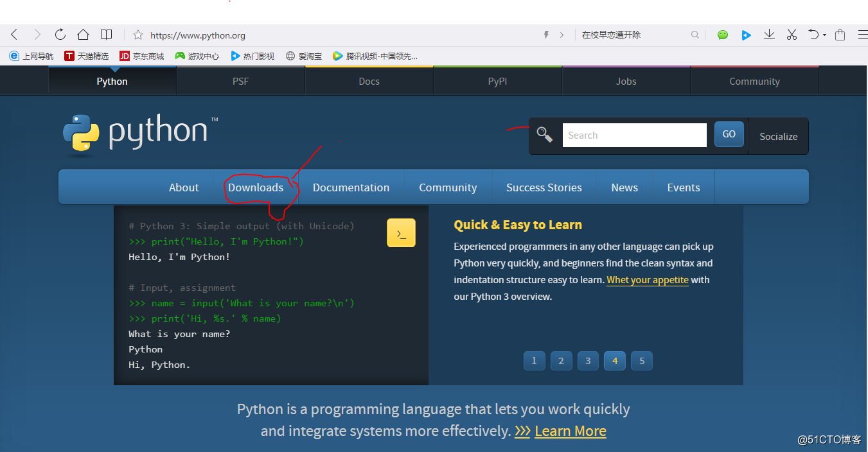Open the Socialize menu
Screen dimensions: 868x452
778,136
